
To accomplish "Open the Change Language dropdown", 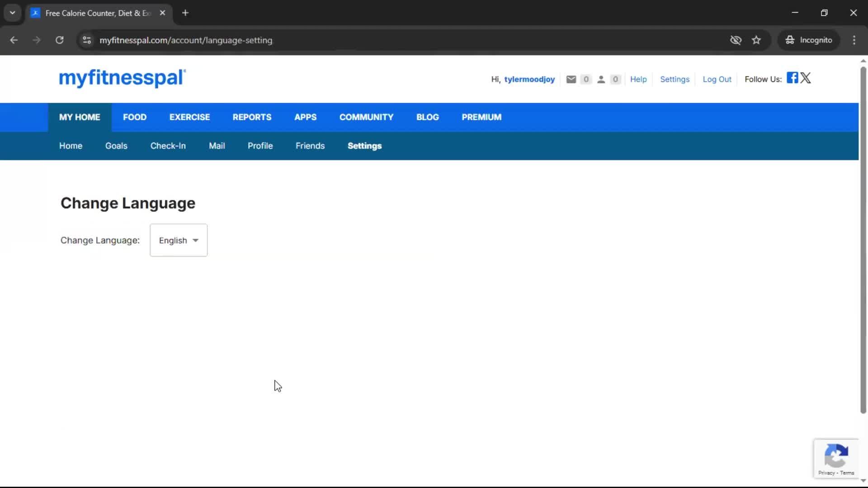I will click(x=179, y=240).
